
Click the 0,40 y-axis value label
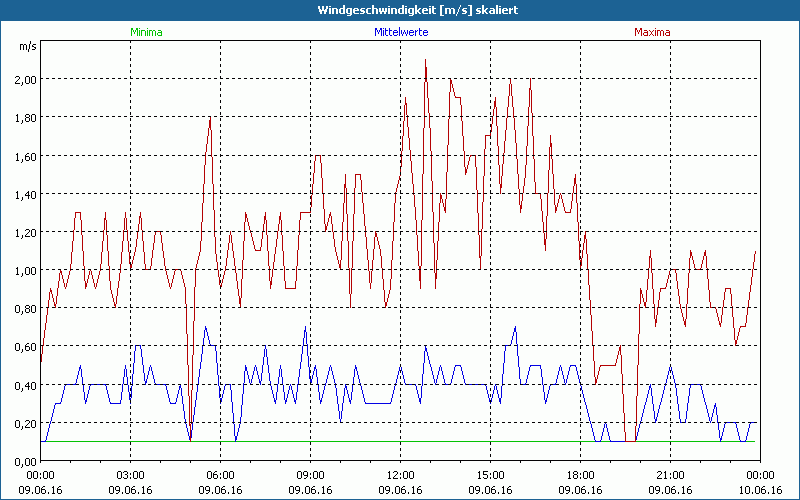click(24, 385)
